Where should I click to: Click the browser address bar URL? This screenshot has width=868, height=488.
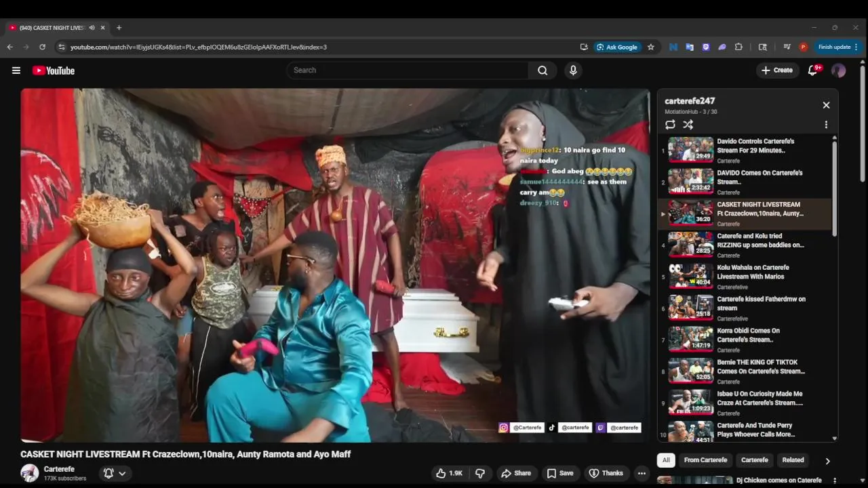point(199,47)
